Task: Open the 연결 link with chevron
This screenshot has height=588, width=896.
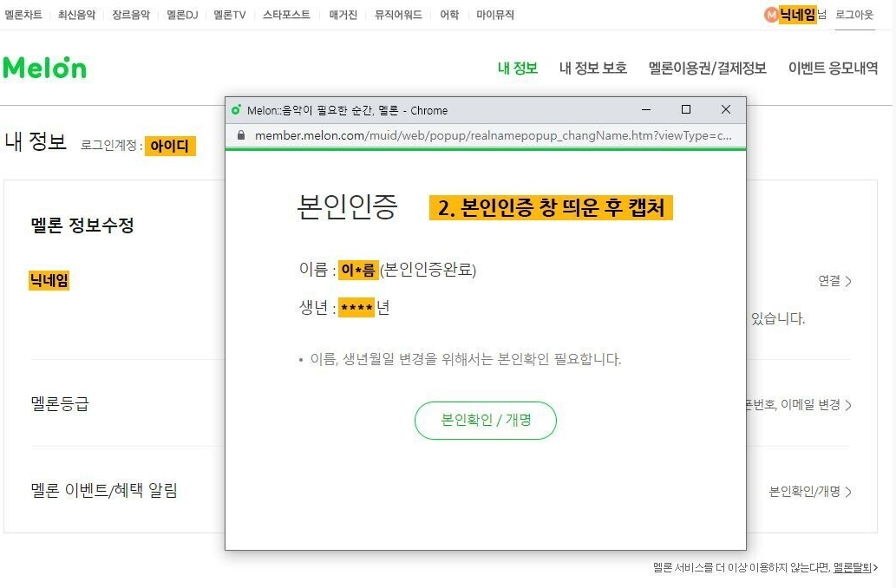Action: 835,281
